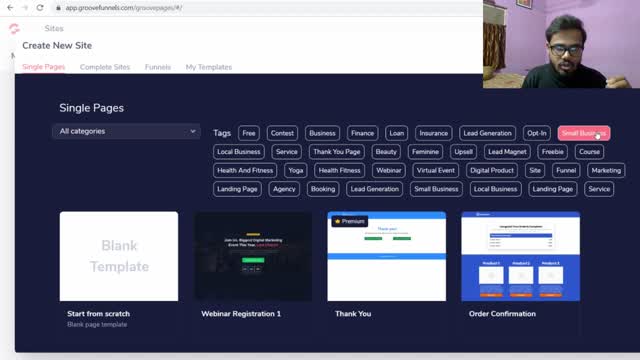Viewport: 640px width, 360px height.
Task: Open the Sites menu item
Action: click(54, 28)
